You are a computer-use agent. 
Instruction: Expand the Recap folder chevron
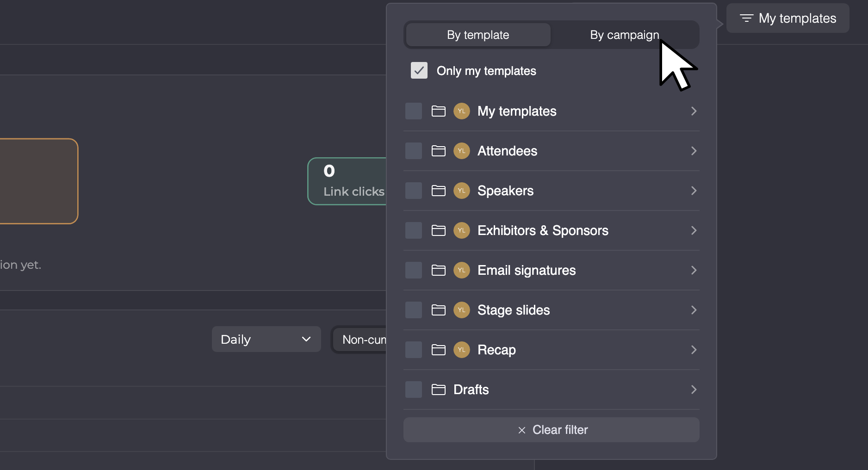pyautogui.click(x=694, y=350)
